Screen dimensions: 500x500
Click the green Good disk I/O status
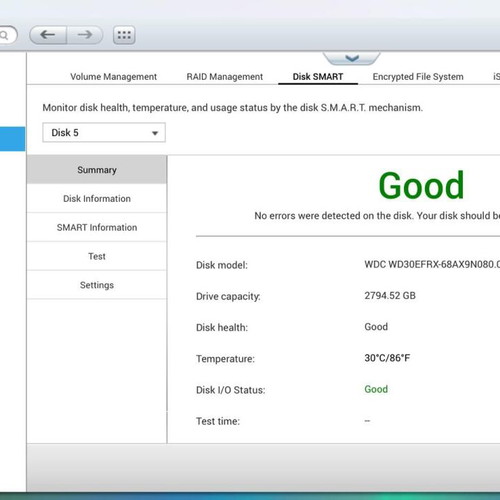click(376, 389)
